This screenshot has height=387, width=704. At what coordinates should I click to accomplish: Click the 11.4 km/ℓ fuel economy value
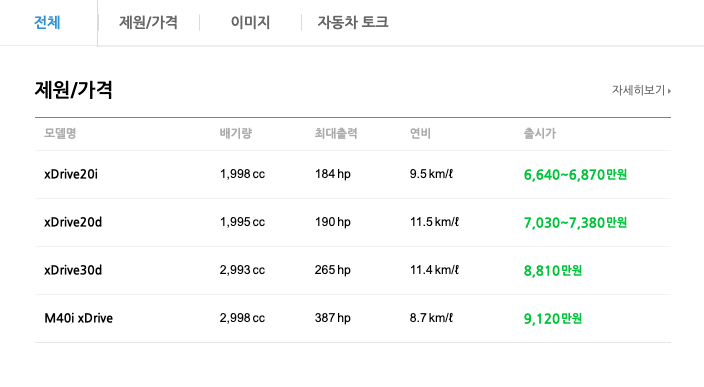[434, 270]
